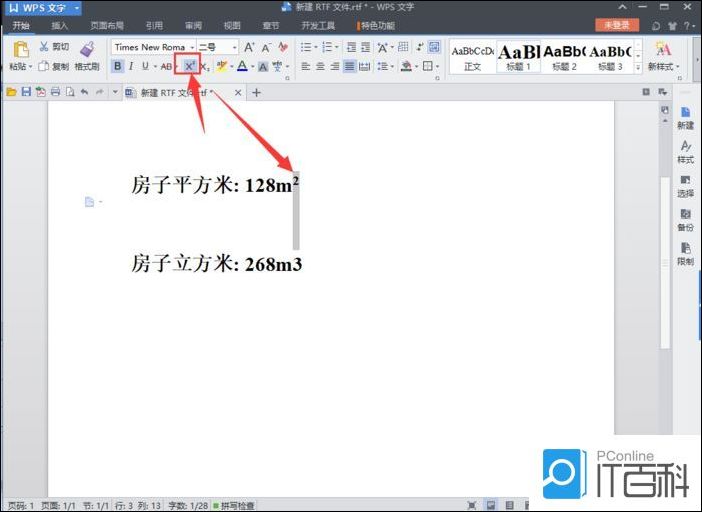Click the font color A swatch
This screenshot has height=512, width=702.
point(242,66)
